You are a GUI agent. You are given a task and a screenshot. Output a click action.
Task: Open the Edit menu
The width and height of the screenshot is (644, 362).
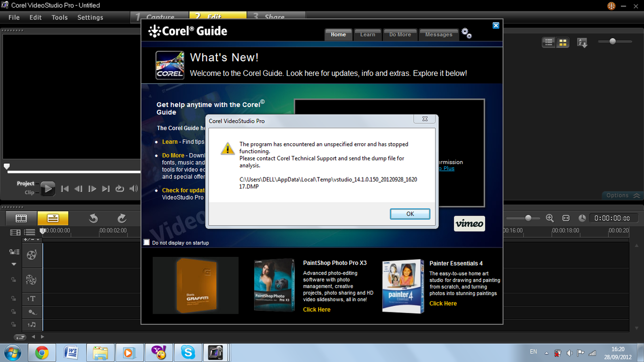(x=36, y=17)
